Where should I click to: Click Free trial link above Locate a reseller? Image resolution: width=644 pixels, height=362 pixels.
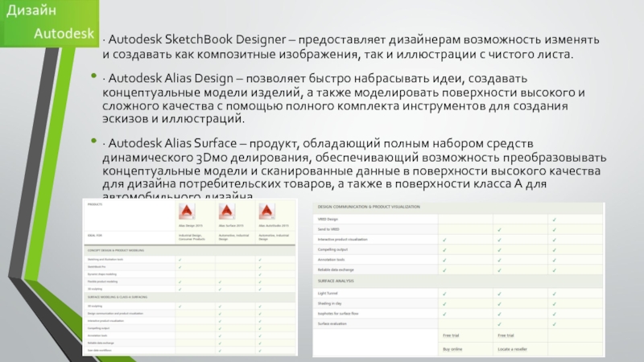[x=507, y=335]
